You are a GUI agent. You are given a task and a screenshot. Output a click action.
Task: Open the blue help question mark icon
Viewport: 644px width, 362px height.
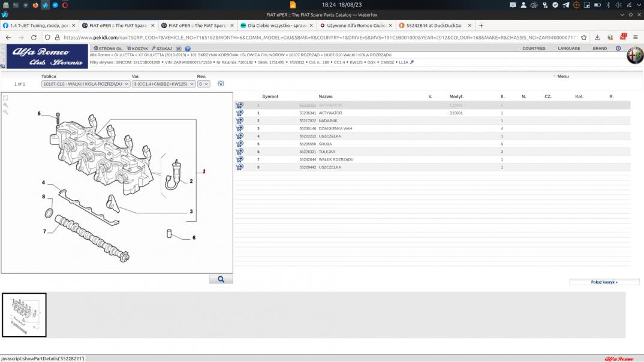pyautogui.click(x=188, y=49)
